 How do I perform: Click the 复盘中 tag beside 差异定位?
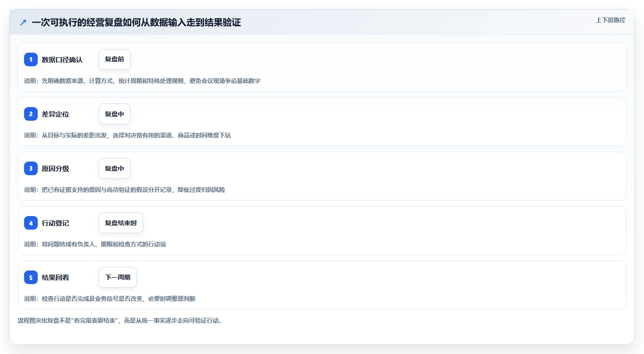click(115, 114)
